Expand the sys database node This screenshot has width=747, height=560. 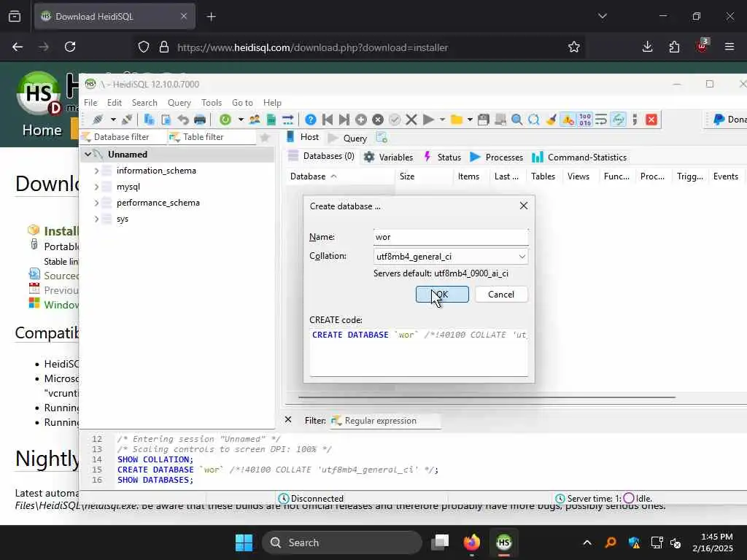pos(97,219)
